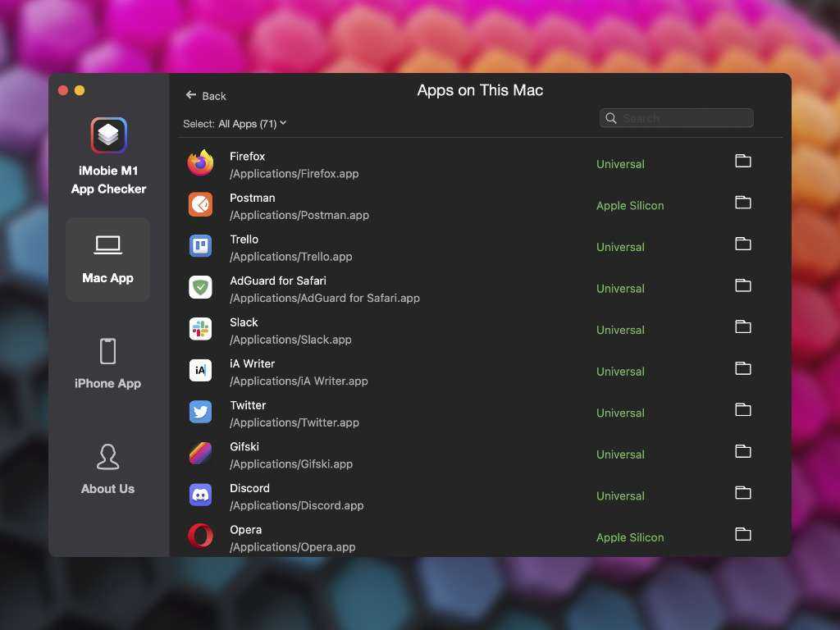Select the Slack app icon
Viewport: 840px width, 630px height.
tap(200, 329)
